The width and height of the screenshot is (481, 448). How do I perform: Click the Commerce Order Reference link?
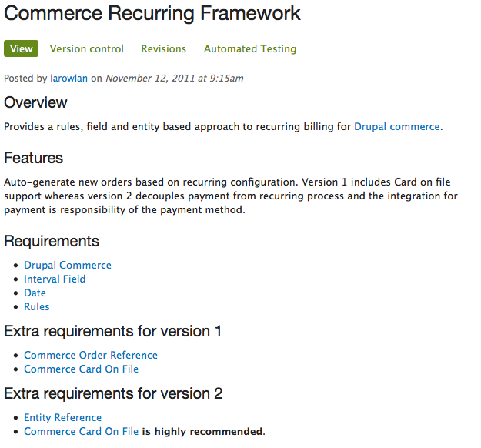pyautogui.click(x=91, y=355)
